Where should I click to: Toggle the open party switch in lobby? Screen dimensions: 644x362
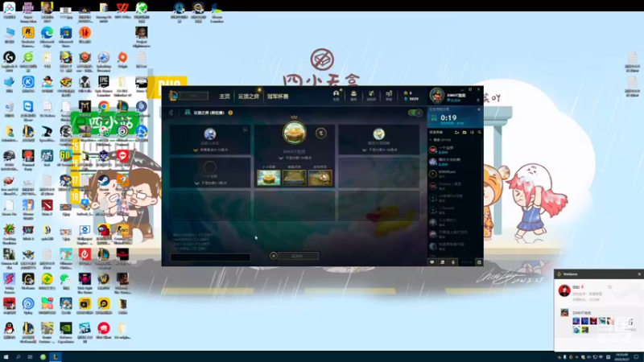415,113
